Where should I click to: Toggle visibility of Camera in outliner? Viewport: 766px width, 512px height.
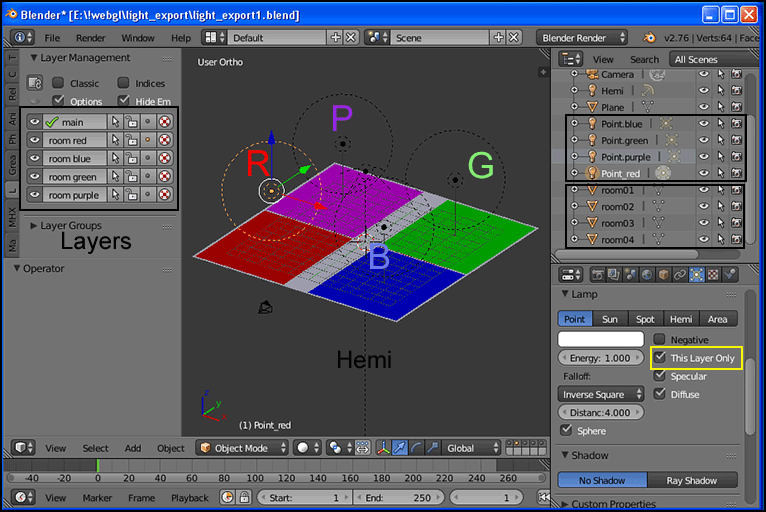[x=704, y=74]
